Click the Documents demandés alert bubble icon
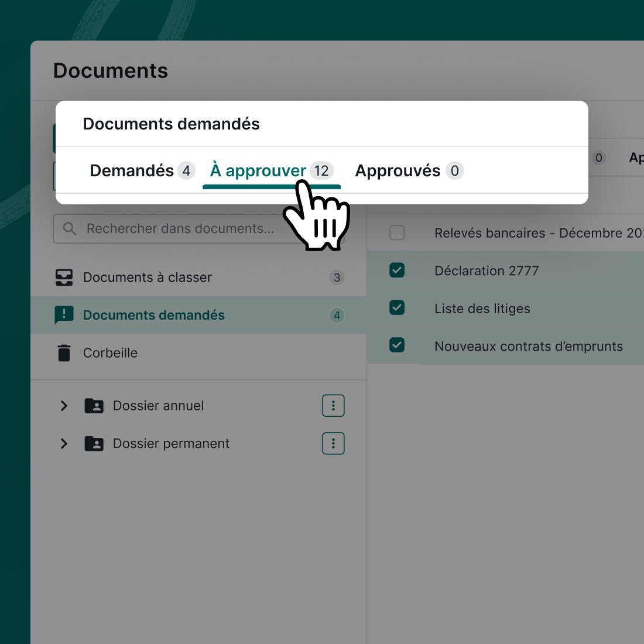 64,315
